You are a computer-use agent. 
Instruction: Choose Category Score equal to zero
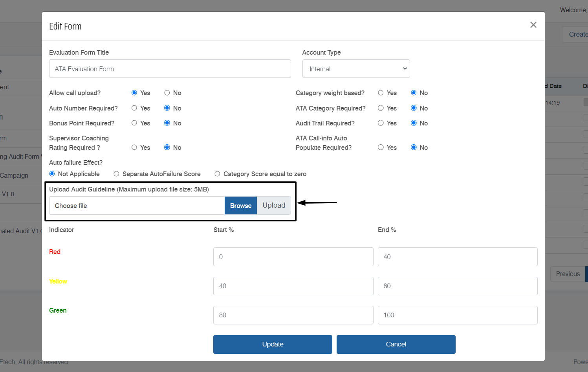217,174
